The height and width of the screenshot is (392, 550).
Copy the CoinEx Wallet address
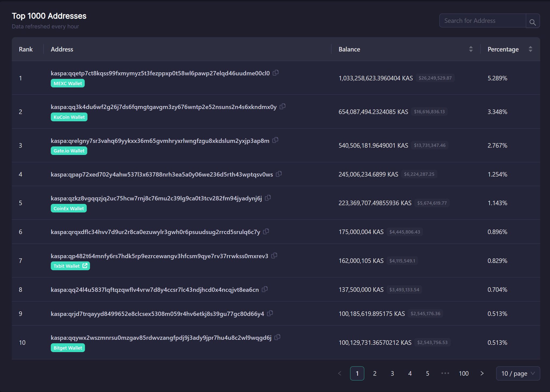268,198
